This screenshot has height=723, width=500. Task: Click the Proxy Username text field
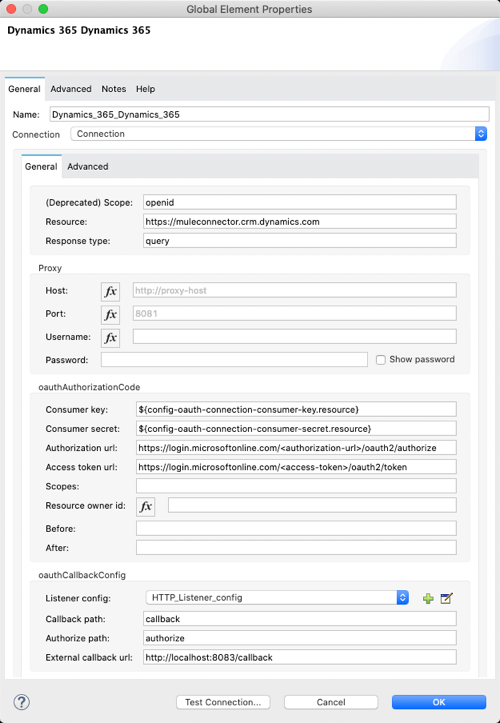295,337
